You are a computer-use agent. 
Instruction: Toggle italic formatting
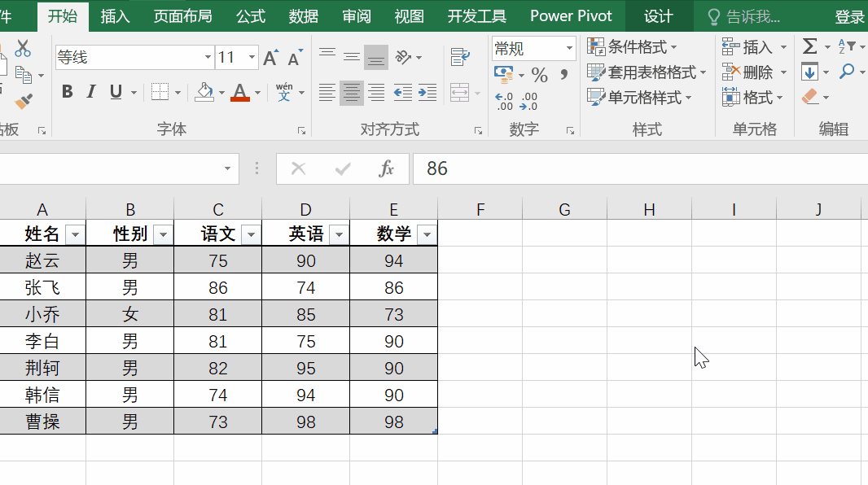(90, 92)
